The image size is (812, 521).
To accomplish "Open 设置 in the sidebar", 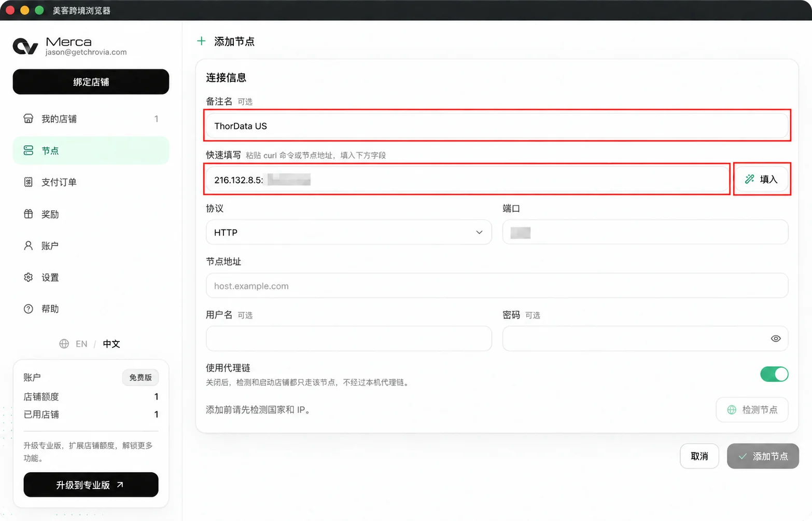I will [x=91, y=277].
